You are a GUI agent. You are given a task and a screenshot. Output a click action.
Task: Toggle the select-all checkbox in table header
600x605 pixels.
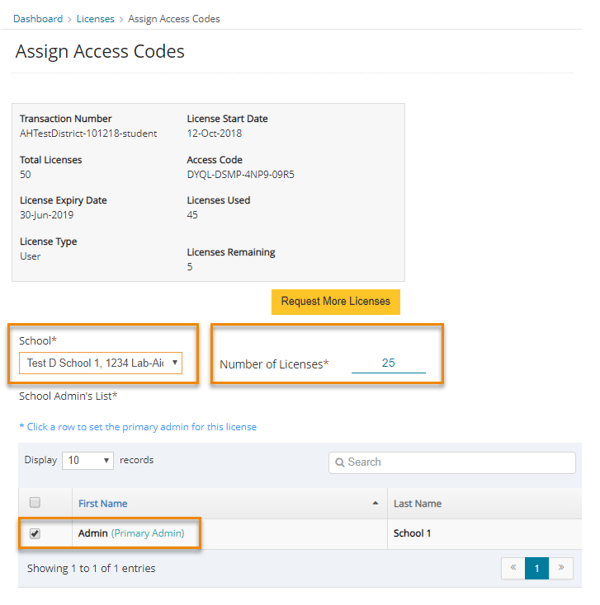tap(35, 503)
